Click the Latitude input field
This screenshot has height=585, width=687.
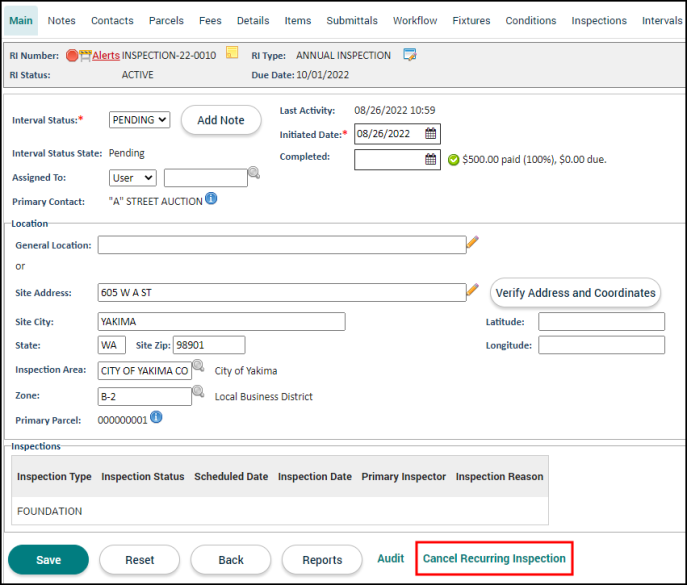click(x=601, y=322)
